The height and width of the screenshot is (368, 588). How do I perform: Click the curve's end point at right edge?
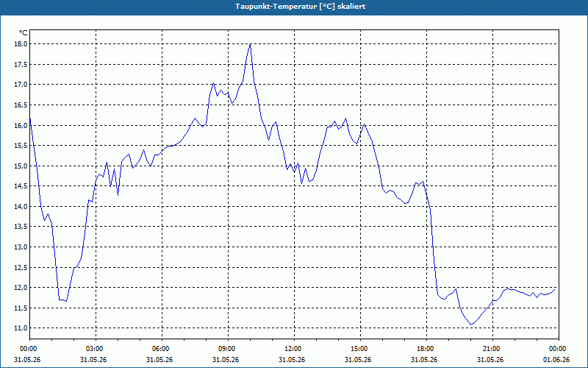click(555, 289)
